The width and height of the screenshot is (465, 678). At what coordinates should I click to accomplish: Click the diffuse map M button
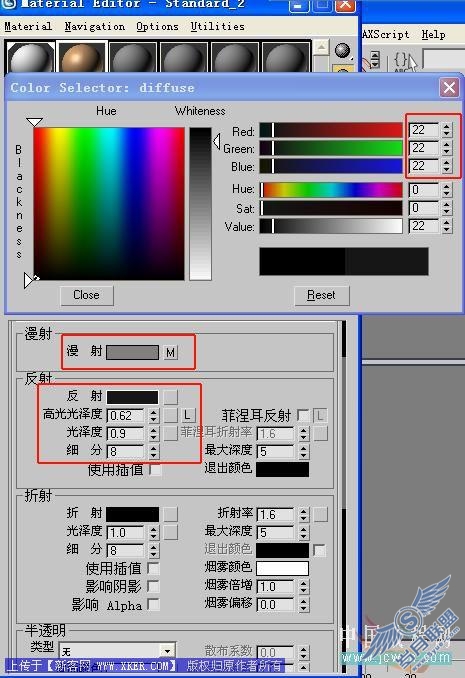pos(170,352)
